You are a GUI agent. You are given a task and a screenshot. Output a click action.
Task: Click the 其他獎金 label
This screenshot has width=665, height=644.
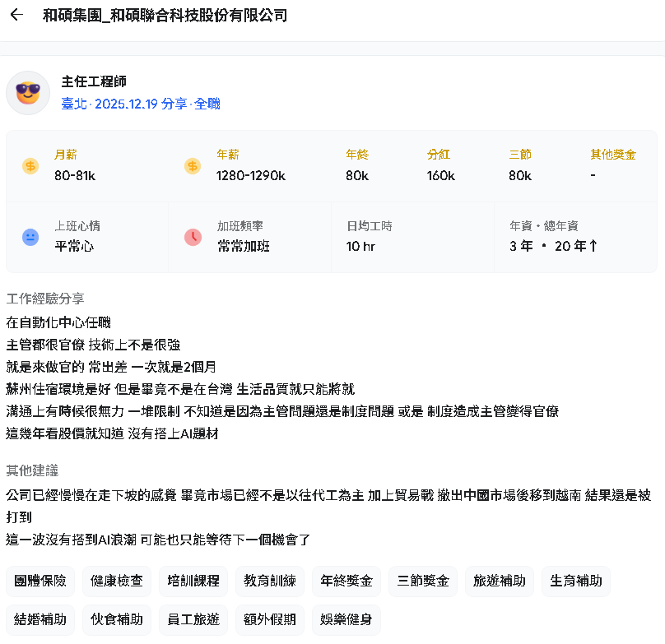[613, 155]
